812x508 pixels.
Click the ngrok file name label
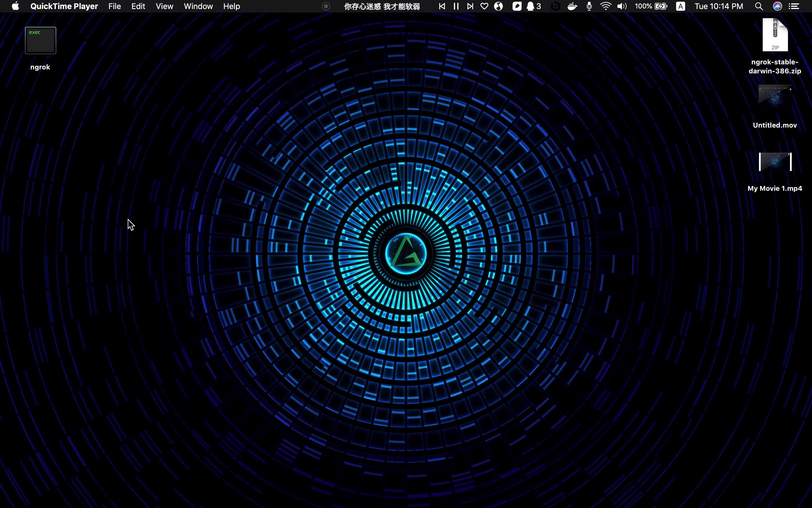(x=40, y=67)
